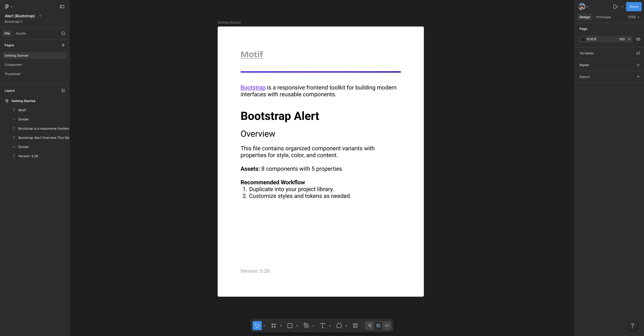Viewport: 644px width, 336px height.
Task: Toggle the sidebar minimize UI icon
Action: [x=62, y=7]
